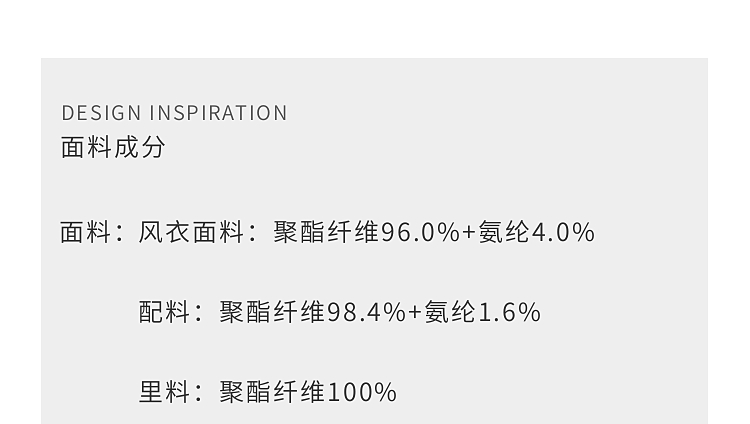
Task: Click the 1.6% percentage value
Action: [x=509, y=313]
